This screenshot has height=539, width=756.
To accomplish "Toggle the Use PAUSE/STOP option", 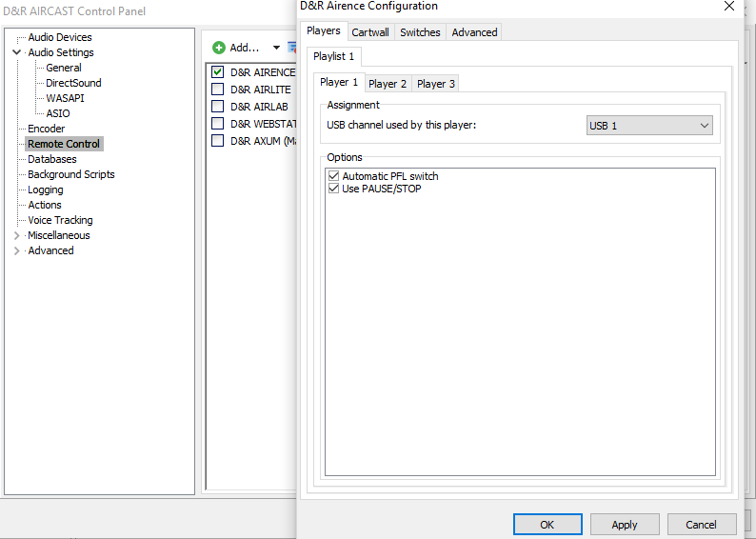I will pyautogui.click(x=333, y=189).
